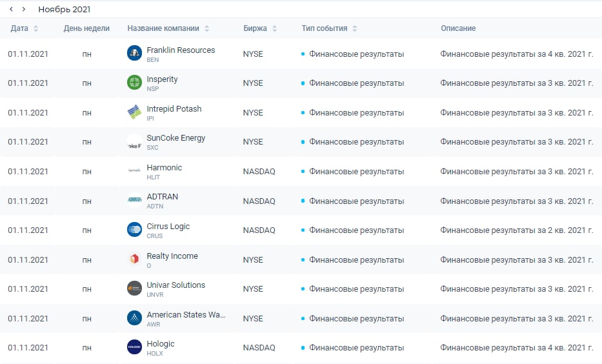Screen dimensions: 602x364
Task: Select the HLIT ticker text
Action: 153,177
